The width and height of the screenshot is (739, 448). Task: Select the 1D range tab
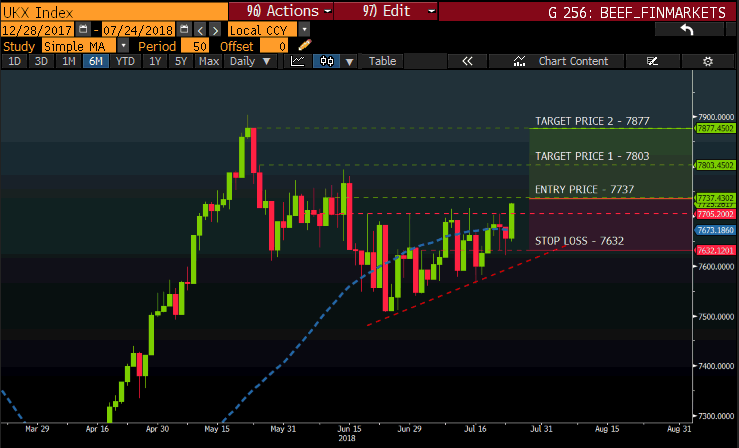tap(15, 61)
